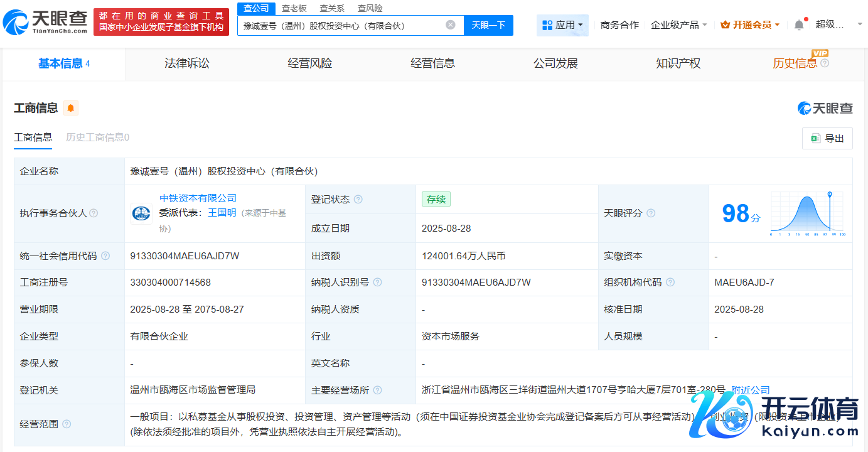Expand the 企业级产品 dropdown
This screenshot has height=452, width=868.
(x=679, y=25)
